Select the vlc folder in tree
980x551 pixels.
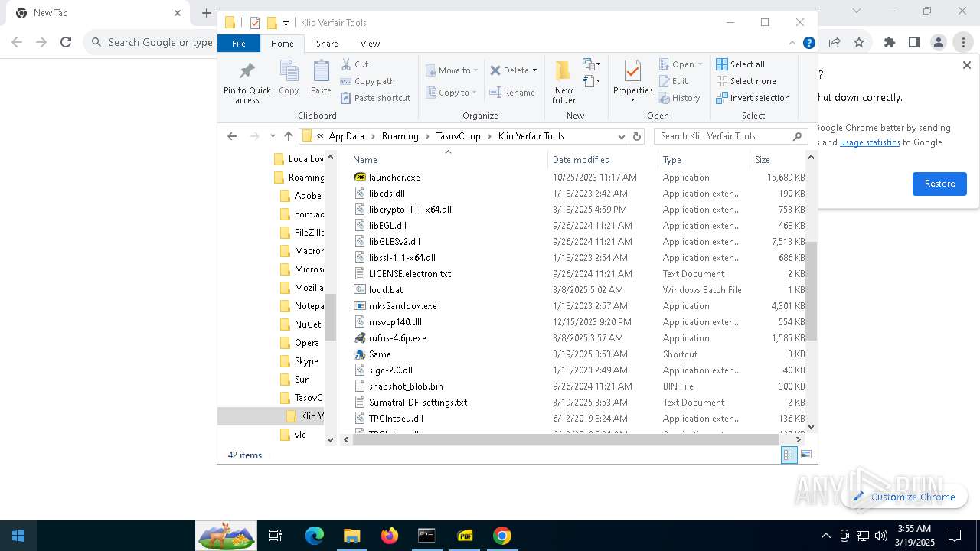pos(300,435)
